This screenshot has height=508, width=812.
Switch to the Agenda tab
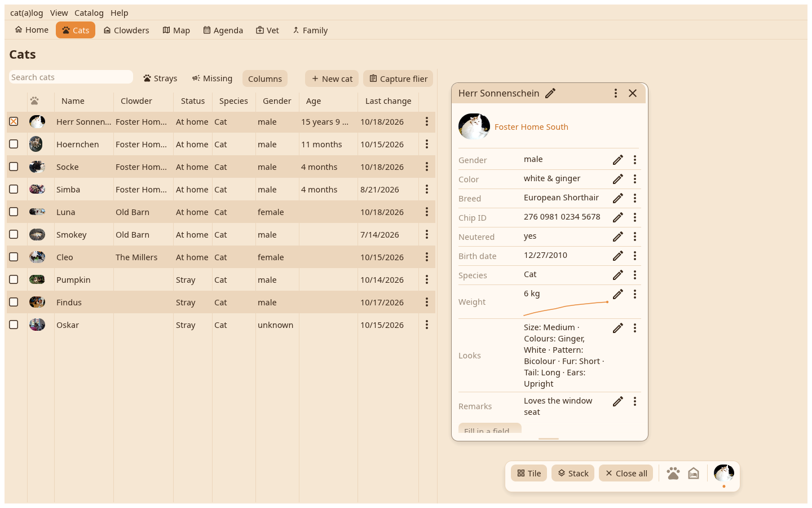[223, 30]
